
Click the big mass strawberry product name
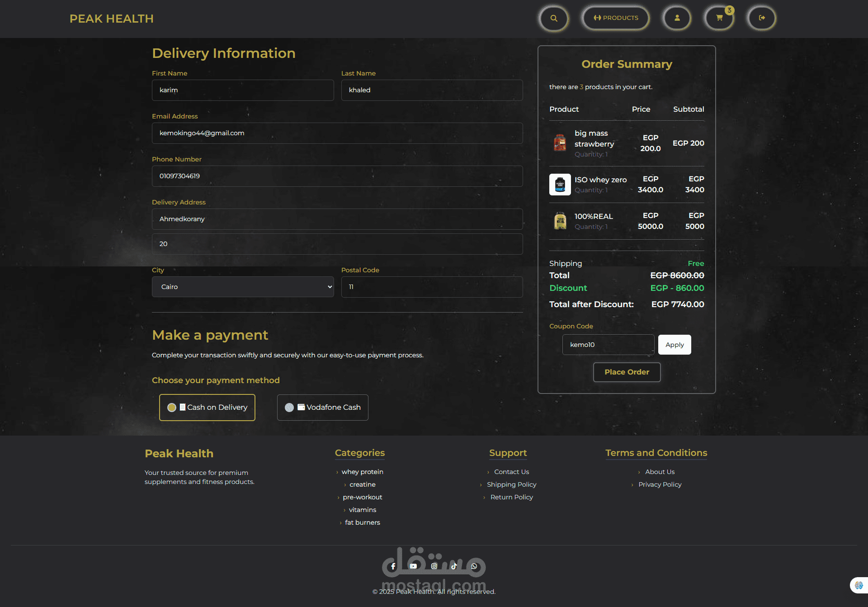pos(594,138)
